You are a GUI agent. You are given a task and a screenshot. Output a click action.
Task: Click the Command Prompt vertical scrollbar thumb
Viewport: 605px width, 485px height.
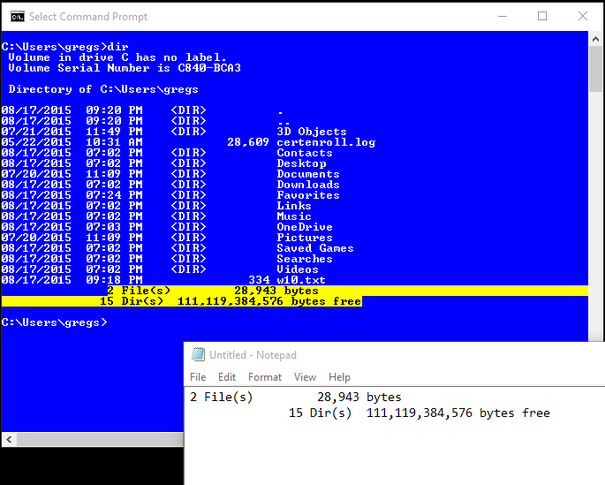tap(595, 69)
